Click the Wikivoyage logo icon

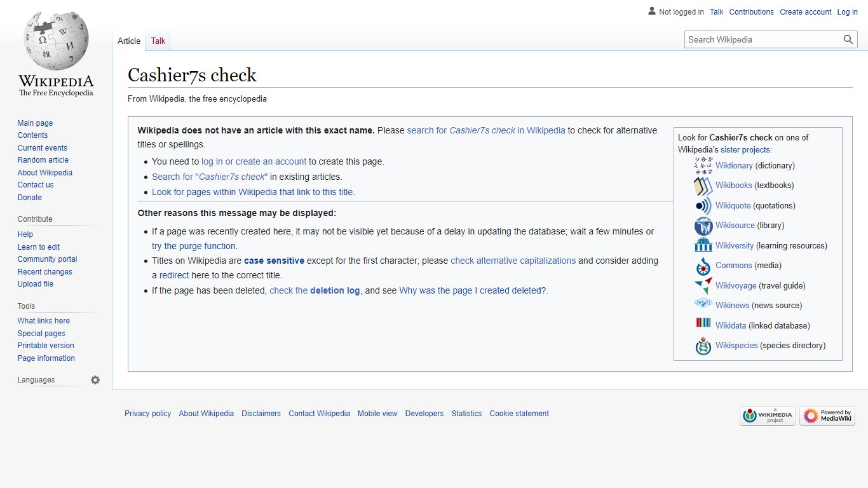[703, 285]
